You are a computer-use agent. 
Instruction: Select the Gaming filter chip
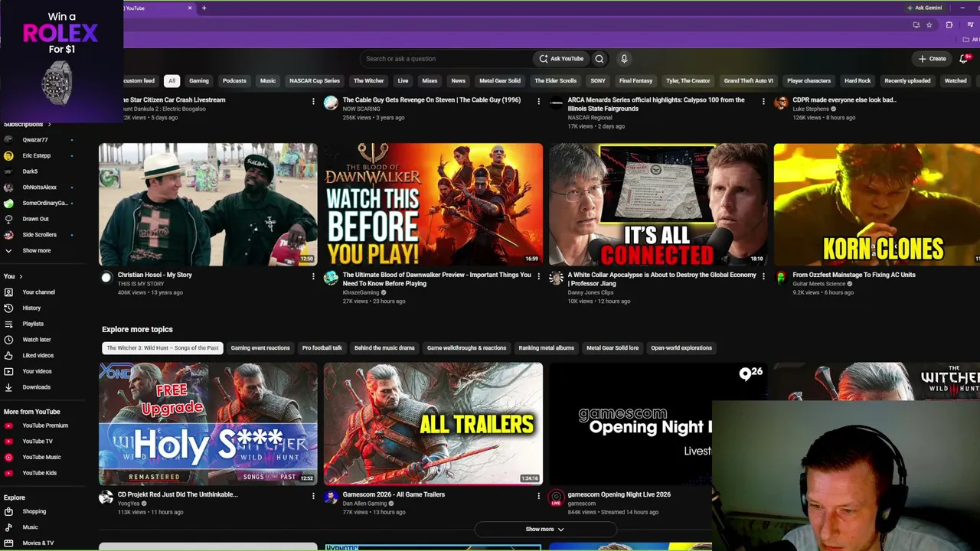[199, 81]
